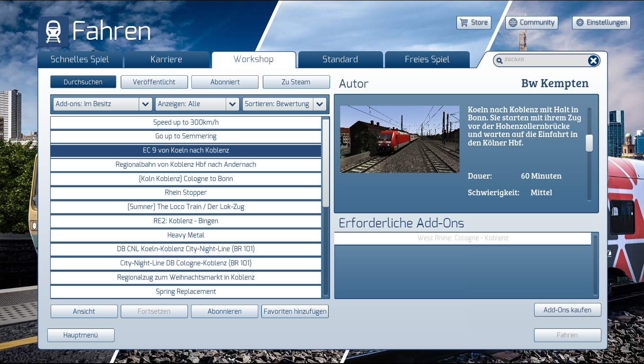Click the Erforderliche Add-Ons scrollbar
Screen dimensions: 644x364
(596, 265)
